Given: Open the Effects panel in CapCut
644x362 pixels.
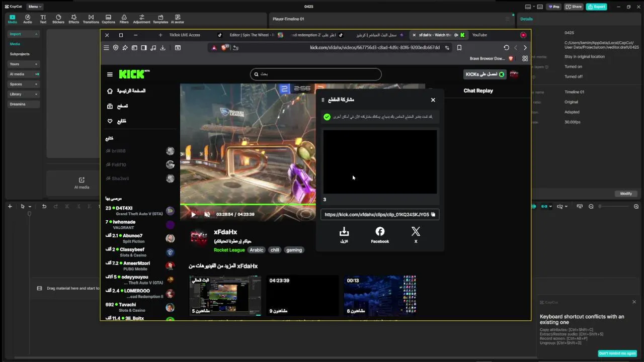Looking at the screenshot, I should click(73, 19).
